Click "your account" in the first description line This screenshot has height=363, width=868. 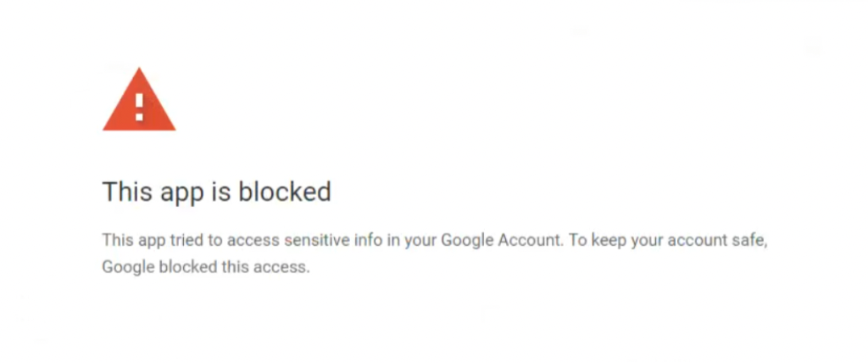pyautogui.click(x=679, y=242)
